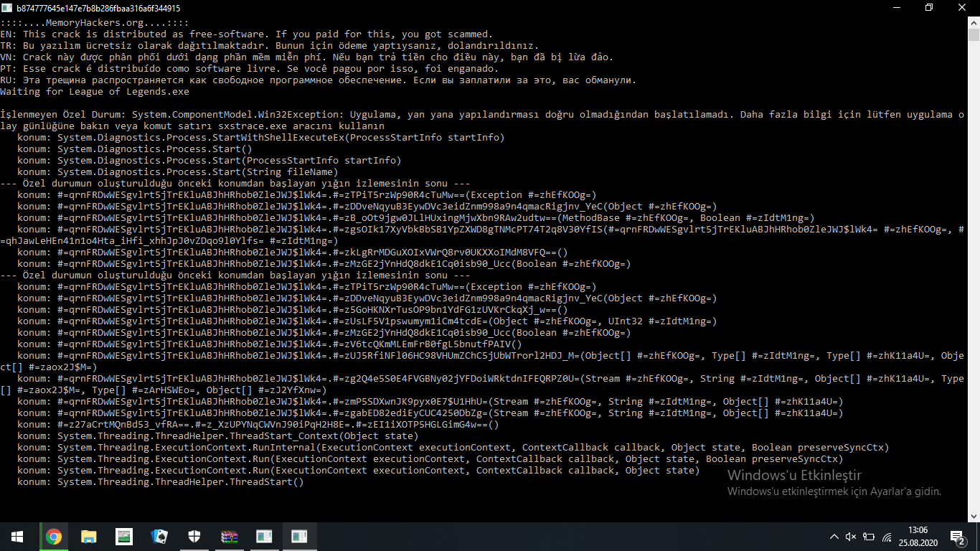Screen dimensions: 980x551
Task: Click the 'ExecutionContext.RunInternal' stack line
Action: pyautogui.click(x=453, y=448)
